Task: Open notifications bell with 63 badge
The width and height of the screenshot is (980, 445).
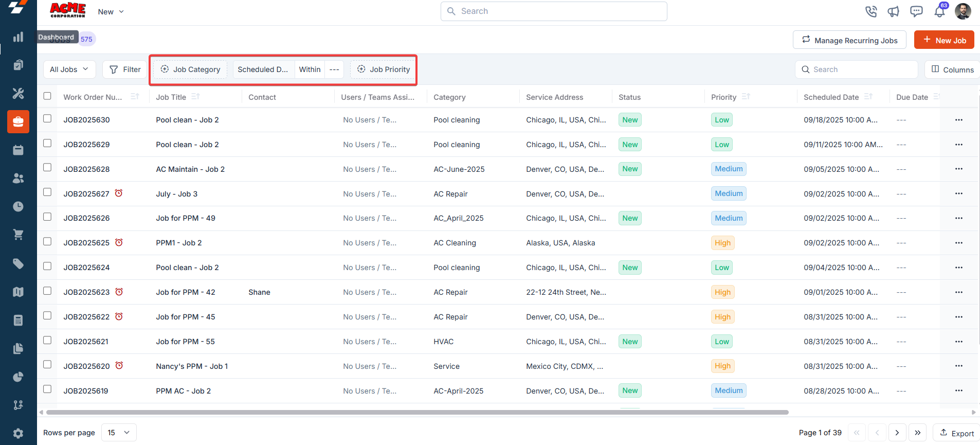Action: (940, 11)
